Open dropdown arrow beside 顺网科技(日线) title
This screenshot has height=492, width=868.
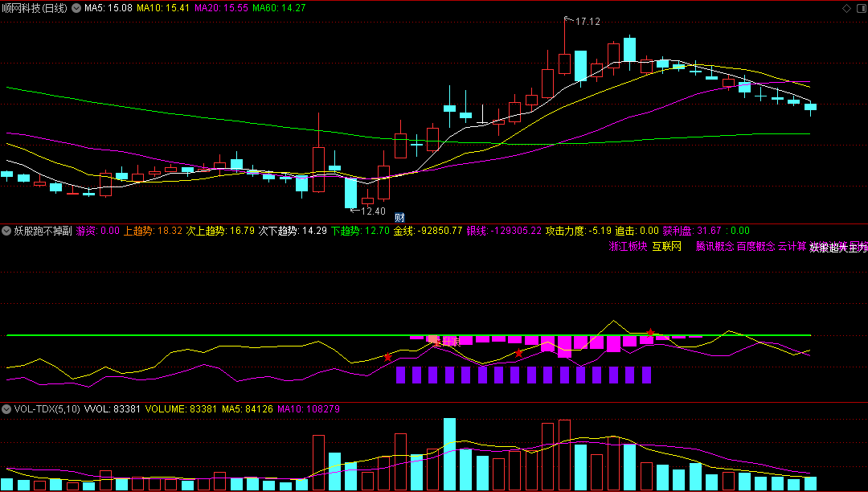click(x=76, y=8)
